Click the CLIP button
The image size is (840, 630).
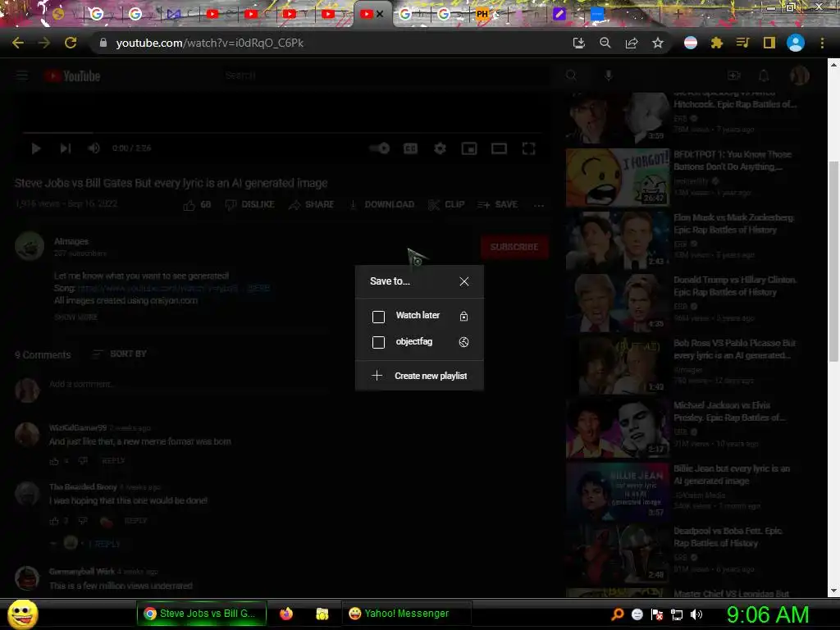pos(446,204)
